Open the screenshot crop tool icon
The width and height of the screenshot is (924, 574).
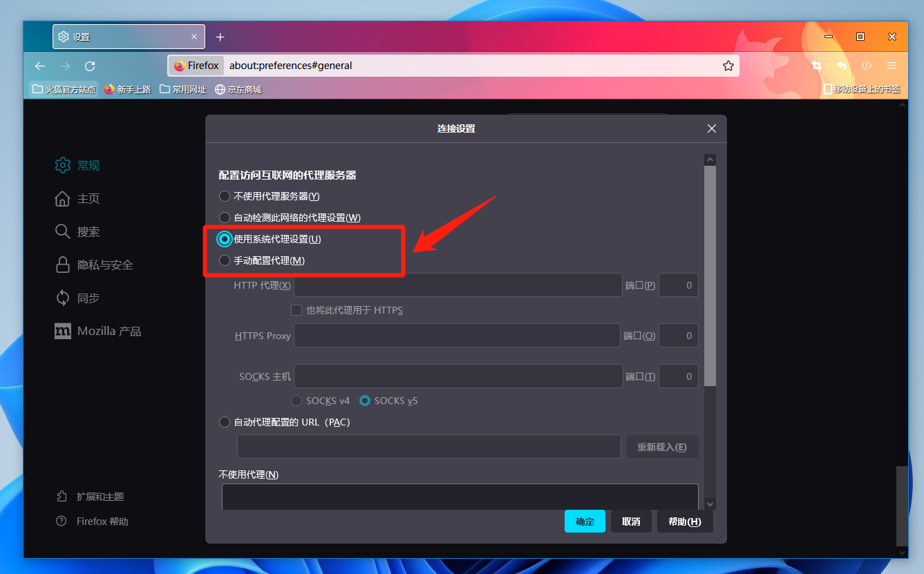point(817,66)
